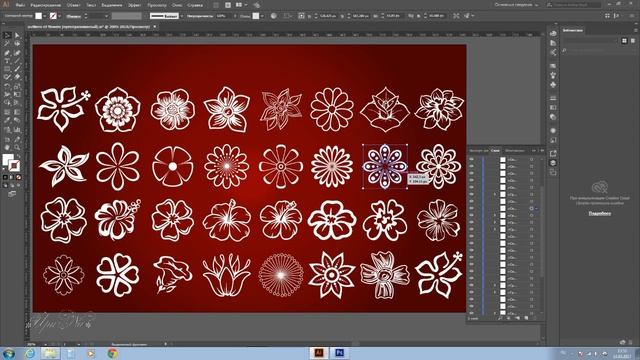Set paint mode to Gradient in toolbox

click(12, 178)
